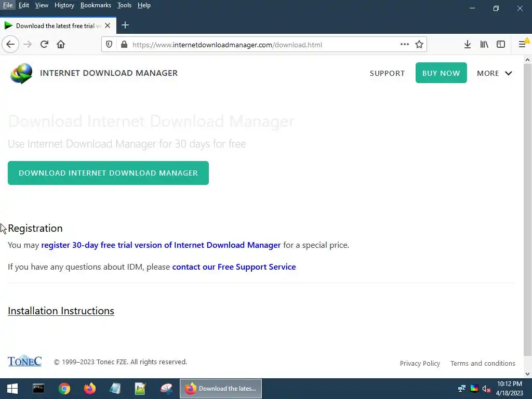This screenshot has height=399, width=532.
Task: Open the green notepad taskbar app
Action: click(140, 389)
